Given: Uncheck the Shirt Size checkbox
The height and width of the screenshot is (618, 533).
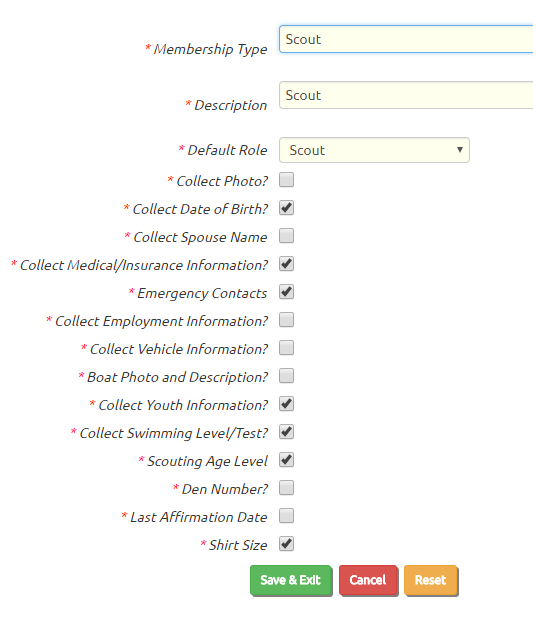Looking at the screenshot, I should (x=286, y=544).
